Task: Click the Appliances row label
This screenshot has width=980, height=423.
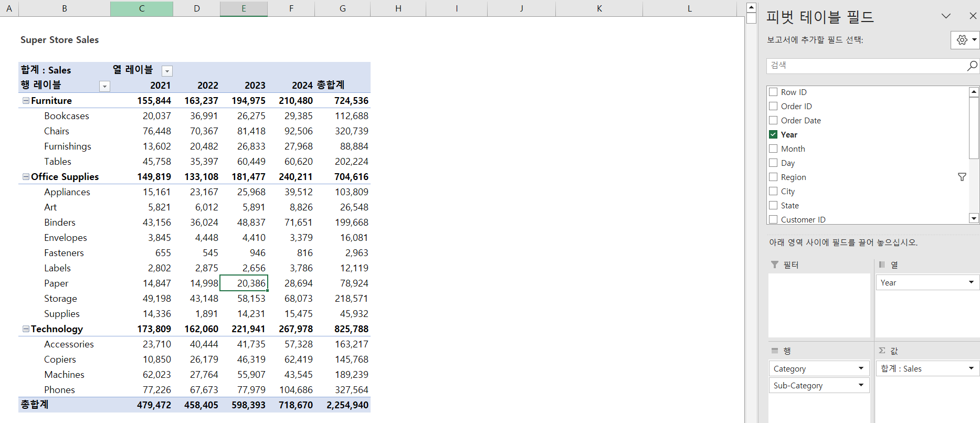Action: tap(67, 192)
